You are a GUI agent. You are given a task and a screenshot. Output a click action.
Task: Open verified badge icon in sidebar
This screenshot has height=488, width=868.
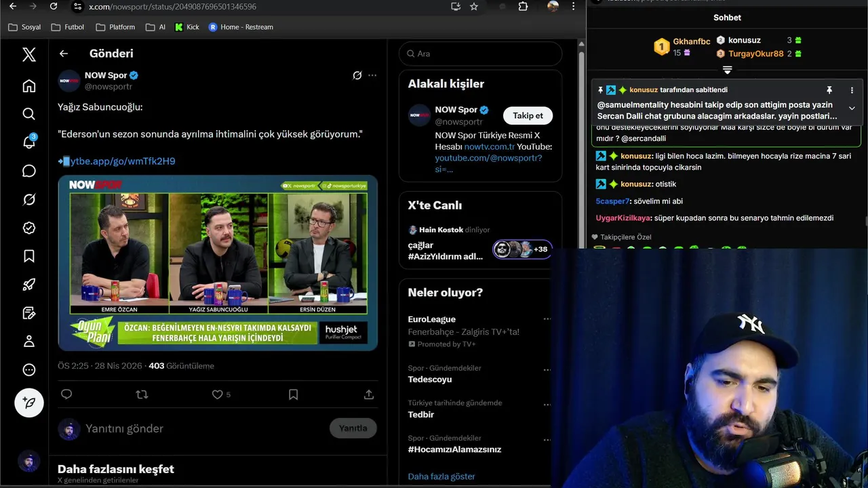point(28,228)
